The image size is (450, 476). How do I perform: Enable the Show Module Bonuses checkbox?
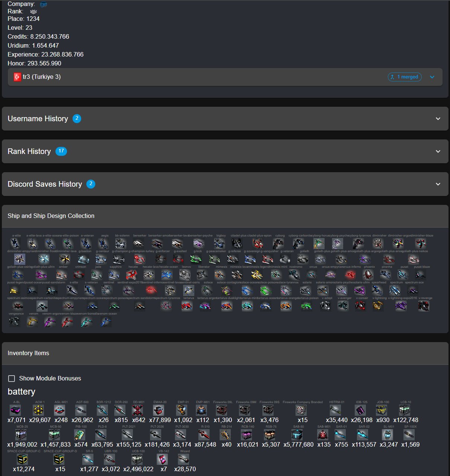pos(12,378)
